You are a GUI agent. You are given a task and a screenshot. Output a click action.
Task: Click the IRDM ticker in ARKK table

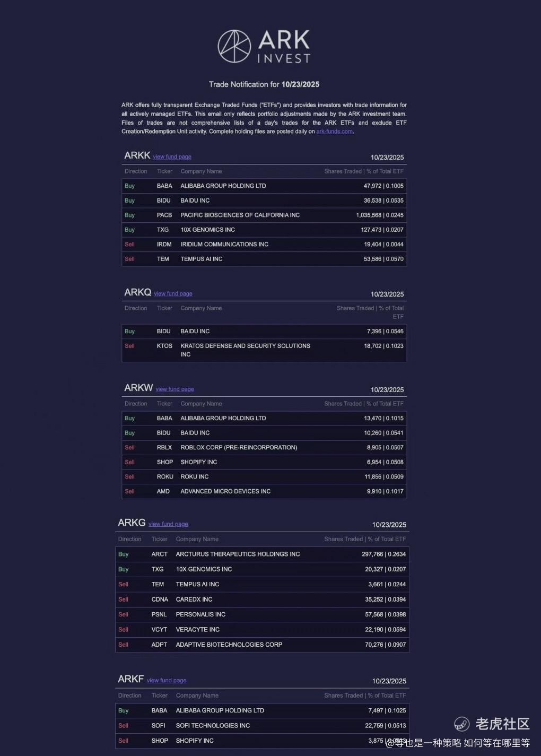click(x=164, y=245)
